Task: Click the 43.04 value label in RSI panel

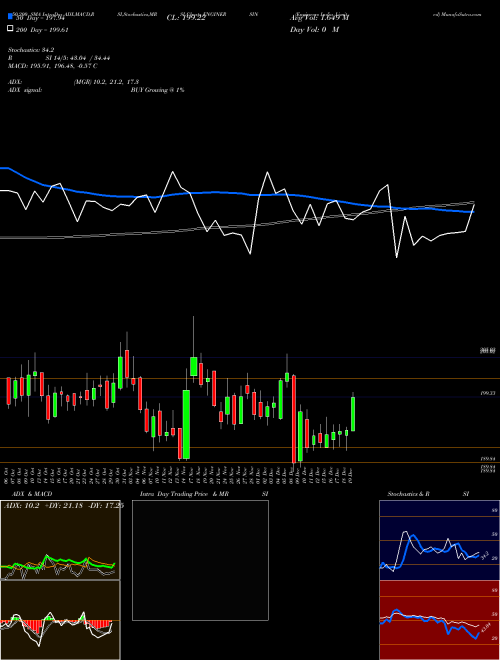Action: click(485, 628)
